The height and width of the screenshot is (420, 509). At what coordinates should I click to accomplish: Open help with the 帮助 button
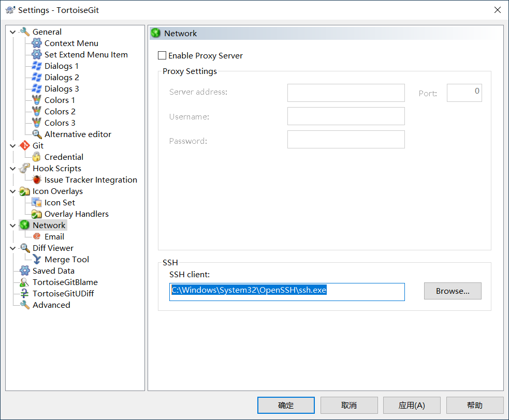475,405
